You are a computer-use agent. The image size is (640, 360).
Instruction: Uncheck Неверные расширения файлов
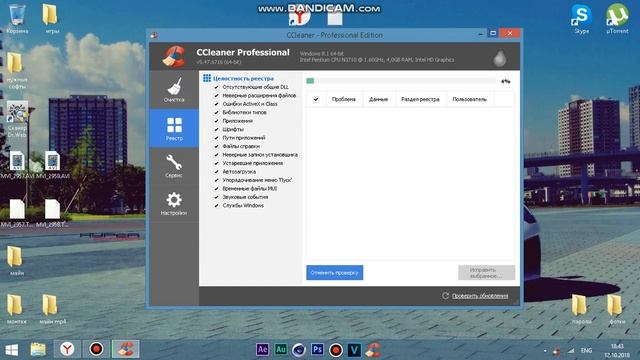tap(216, 96)
